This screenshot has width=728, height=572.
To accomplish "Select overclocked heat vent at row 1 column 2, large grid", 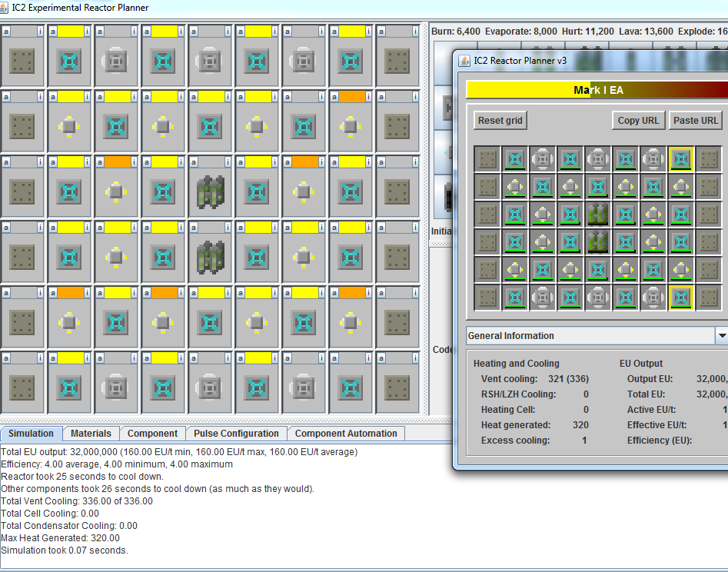I will tap(69, 61).
